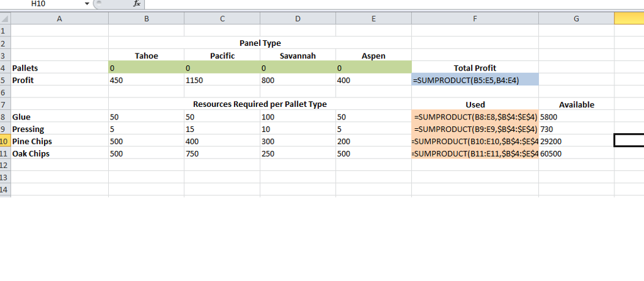Click the 'Panel Type' heading cell
The width and height of the screenshot is (644, 281).
[260, 43]
